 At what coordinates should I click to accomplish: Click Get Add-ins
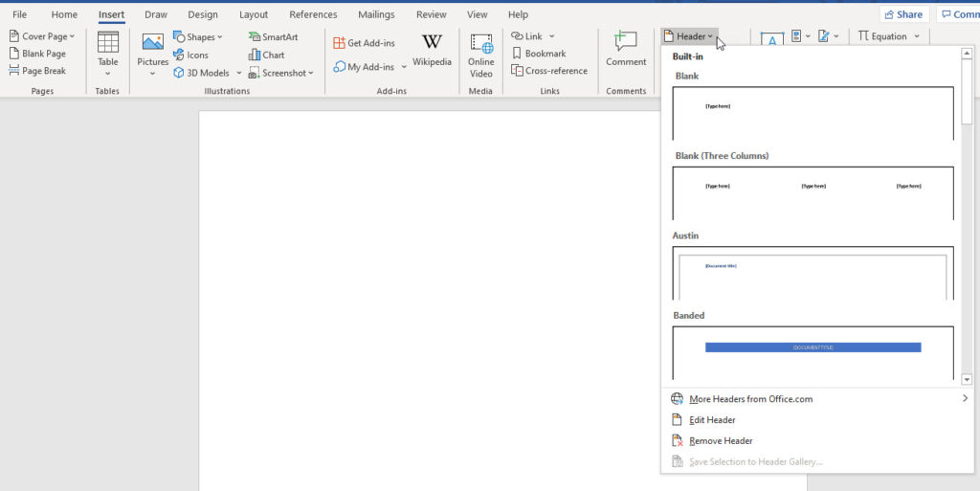coord(364,43)
